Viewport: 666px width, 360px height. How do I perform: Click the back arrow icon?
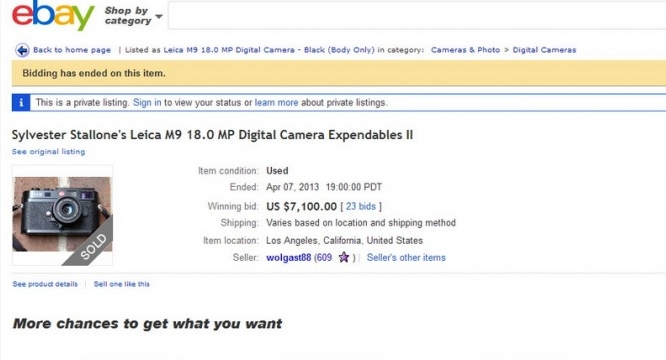22,50
